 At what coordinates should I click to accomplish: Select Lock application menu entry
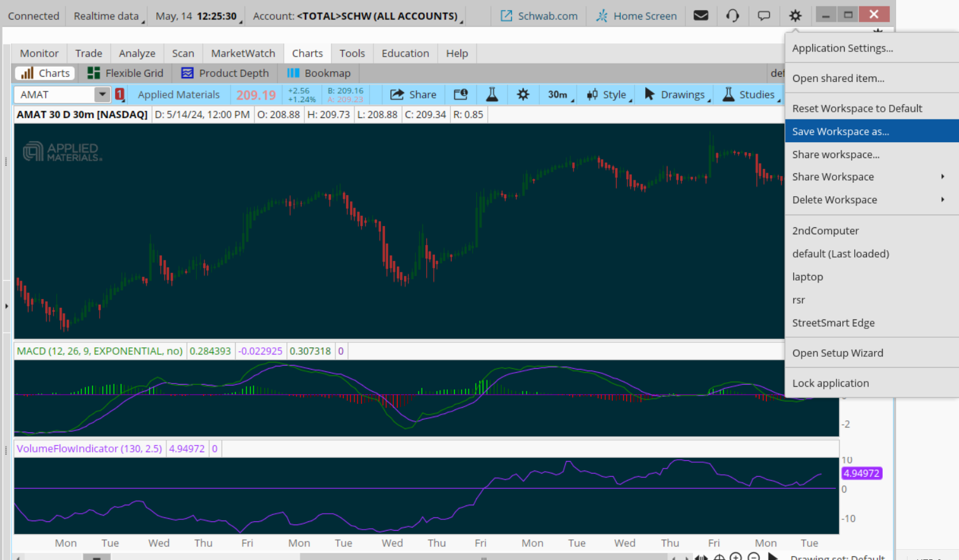[872, 383]
